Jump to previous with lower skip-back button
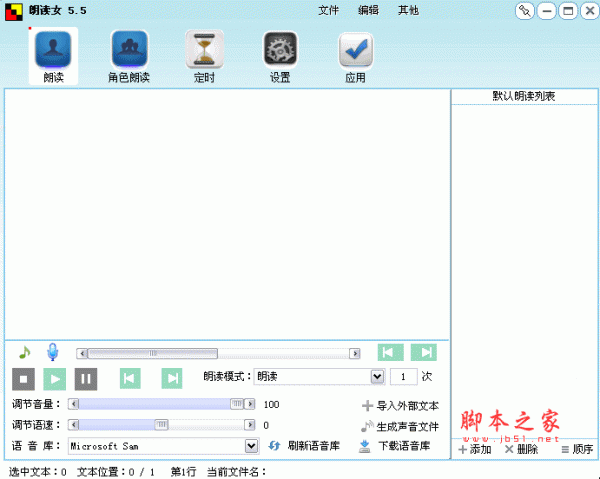This screenshot has height=479, width=600. (x=130, y=379)
